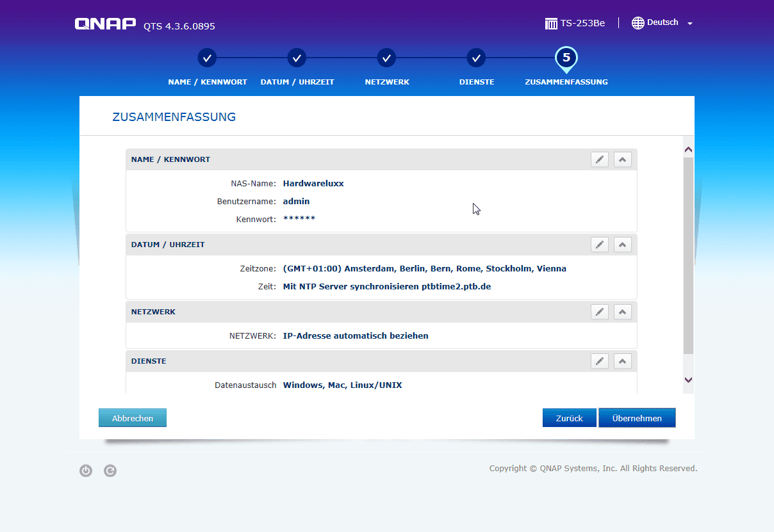Click the power shutdown icon
Viewport: 774px width, 532px height.
[x=86, y=471]
